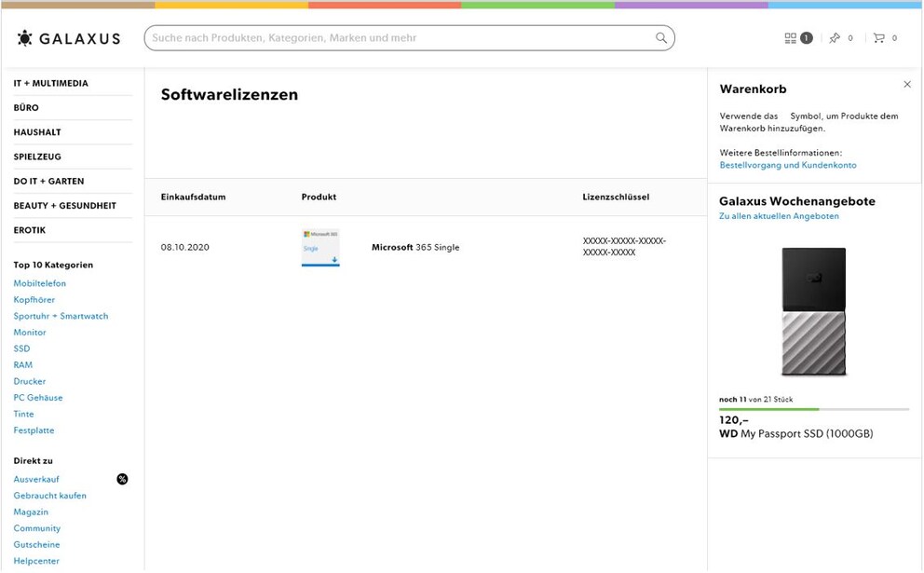Open the pinned watchlist icon
This screenshot has width=924, height=573.
click(x=835, y=38)
